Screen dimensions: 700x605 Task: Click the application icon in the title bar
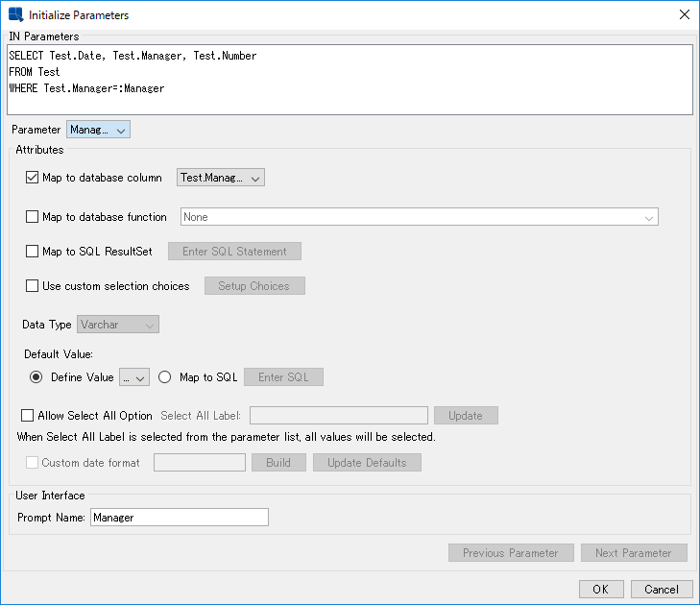click(15, 14)
